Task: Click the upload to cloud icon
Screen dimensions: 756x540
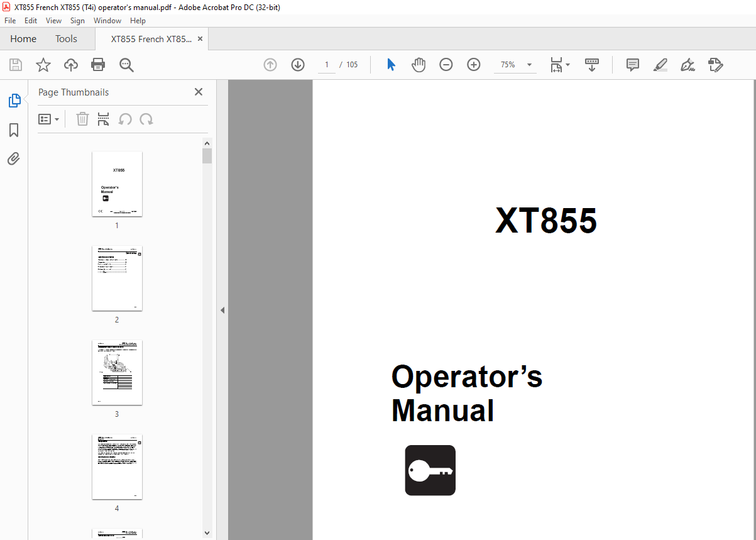Action: pos(71,65)
